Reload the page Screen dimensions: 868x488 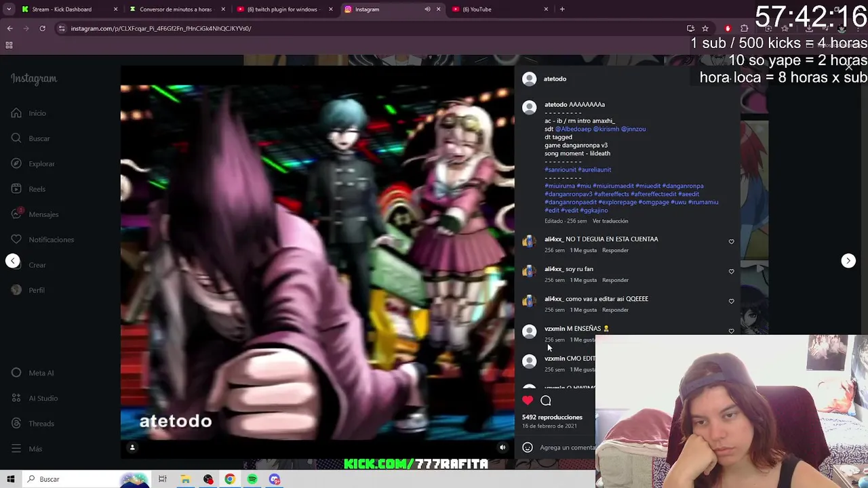click(42, 28)
